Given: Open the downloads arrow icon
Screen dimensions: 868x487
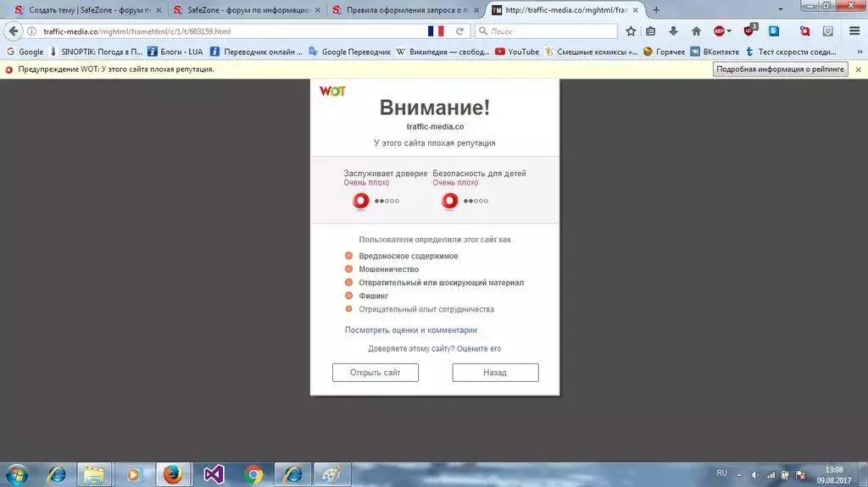Looking at the screenshot, I should pos(673,31).
